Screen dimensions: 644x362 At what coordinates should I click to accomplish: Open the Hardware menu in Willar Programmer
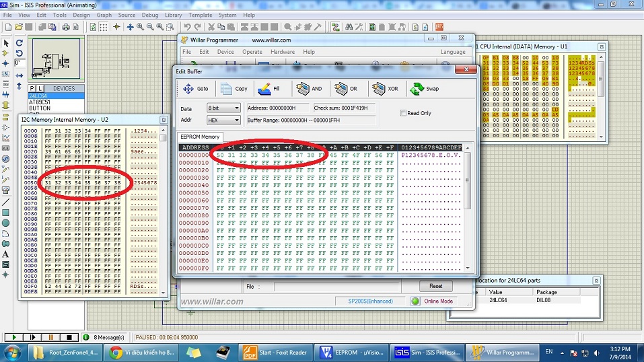click(x=283, y=52)
